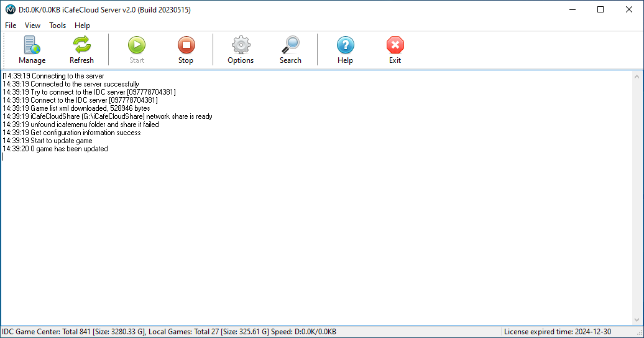Open the View menu

(x=32, y=26)
